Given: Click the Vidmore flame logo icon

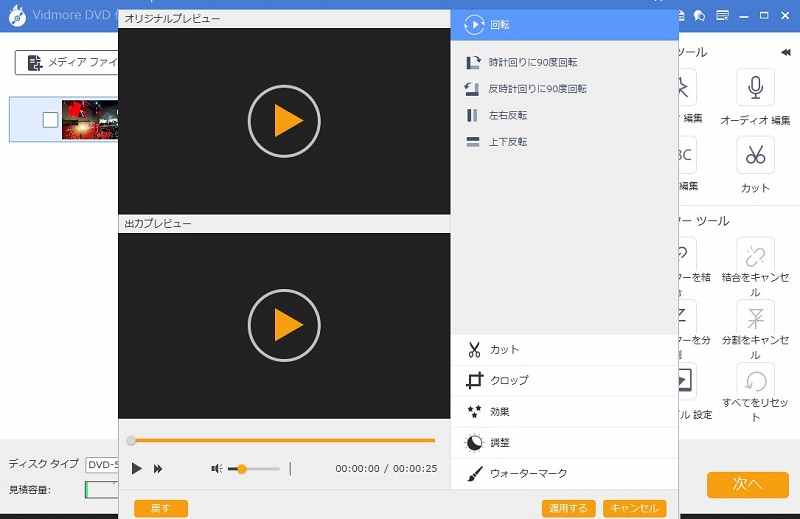Looking at the screenshot, I should [x=17, y=15].
